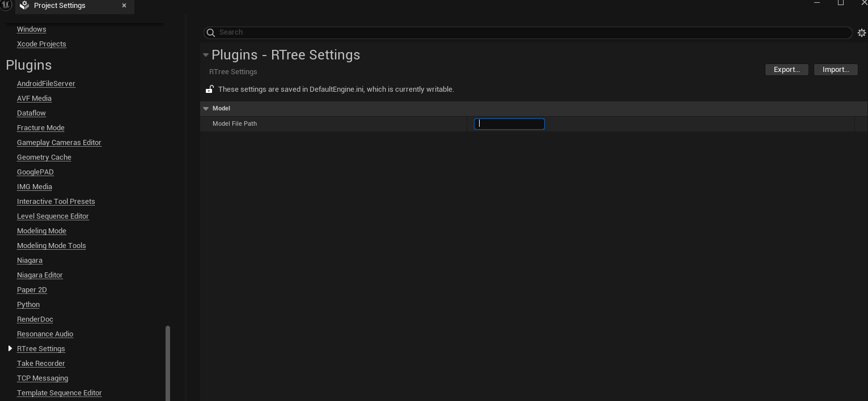
Task: Minimize the Project Settings window
Action: coord(817,3)
